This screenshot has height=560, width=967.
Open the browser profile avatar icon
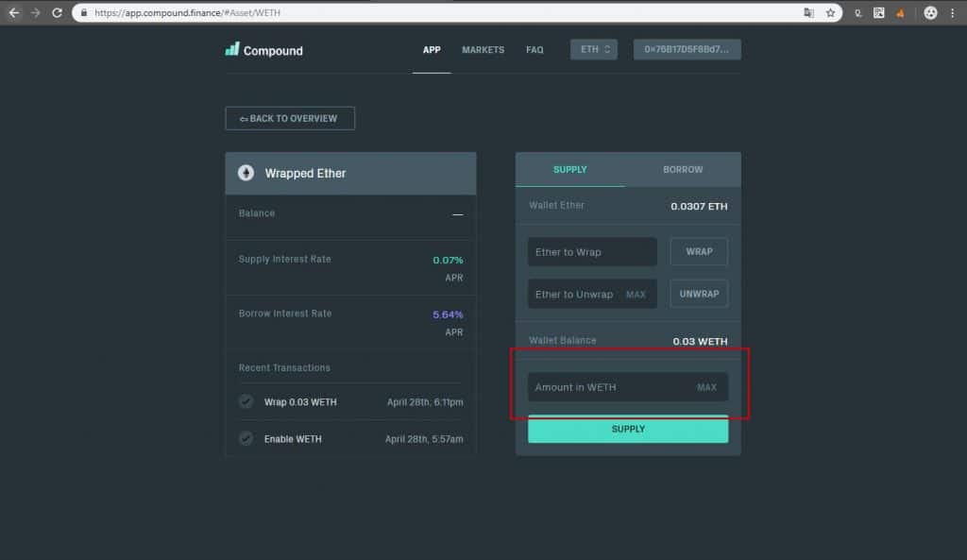pos(930,12)
